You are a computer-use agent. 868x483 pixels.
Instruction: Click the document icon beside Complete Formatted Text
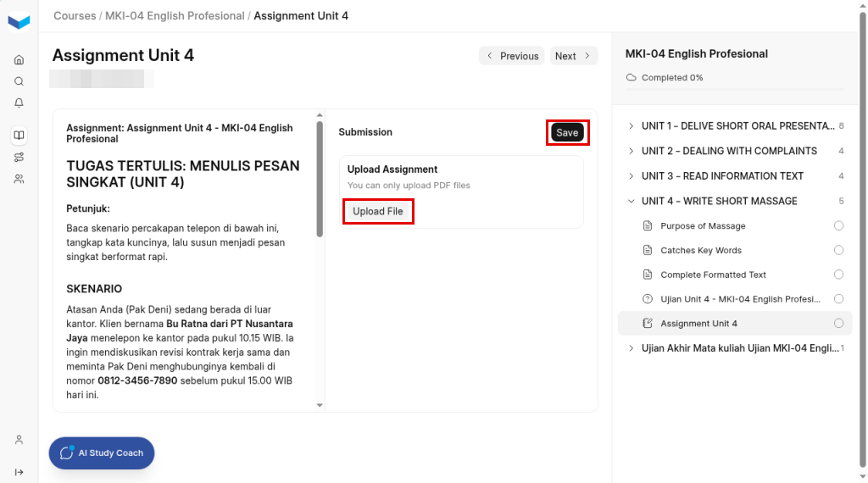coord(647,275)
